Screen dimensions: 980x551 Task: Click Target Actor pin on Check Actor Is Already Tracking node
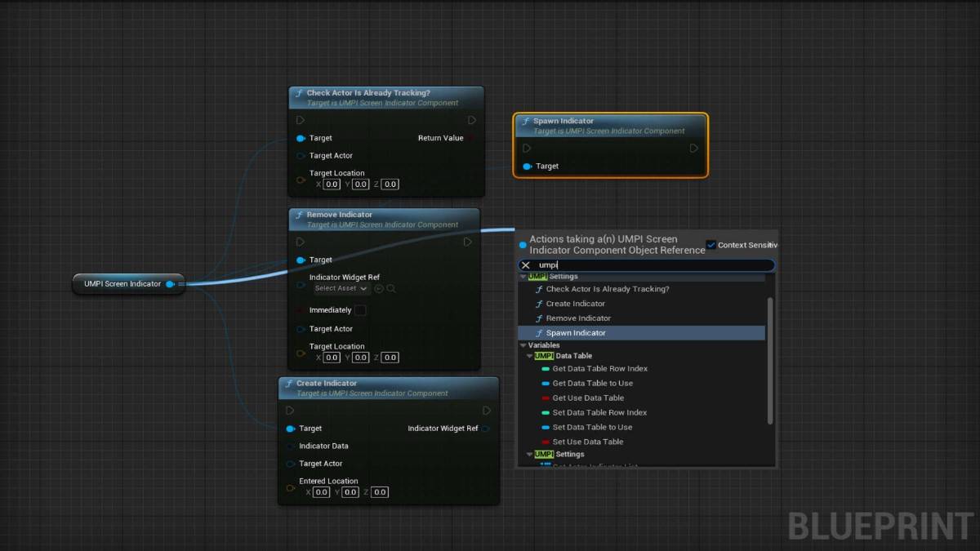coord(301,156)
